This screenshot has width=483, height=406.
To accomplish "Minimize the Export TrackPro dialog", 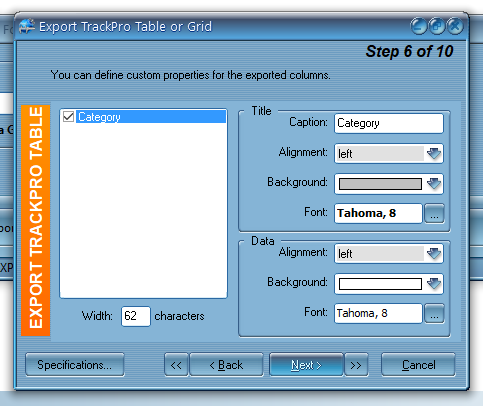I will click(x=418, y=26).
